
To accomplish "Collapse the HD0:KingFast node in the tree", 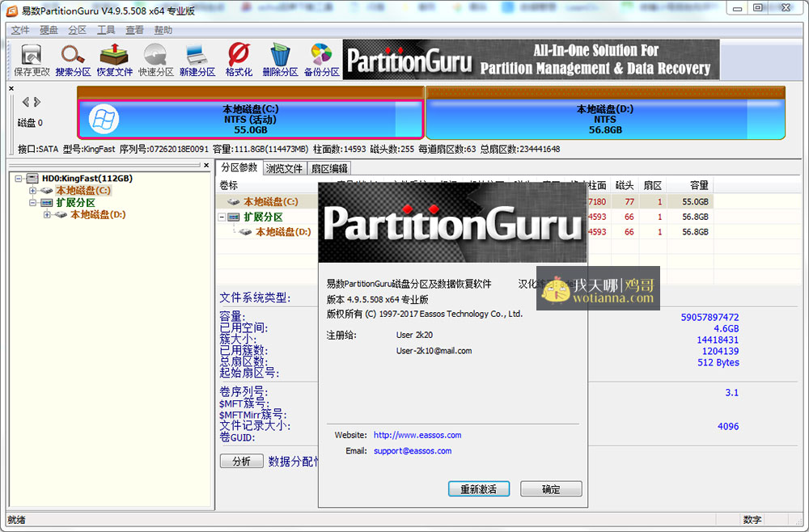I will pyautogui.click(x=19, y=179).
